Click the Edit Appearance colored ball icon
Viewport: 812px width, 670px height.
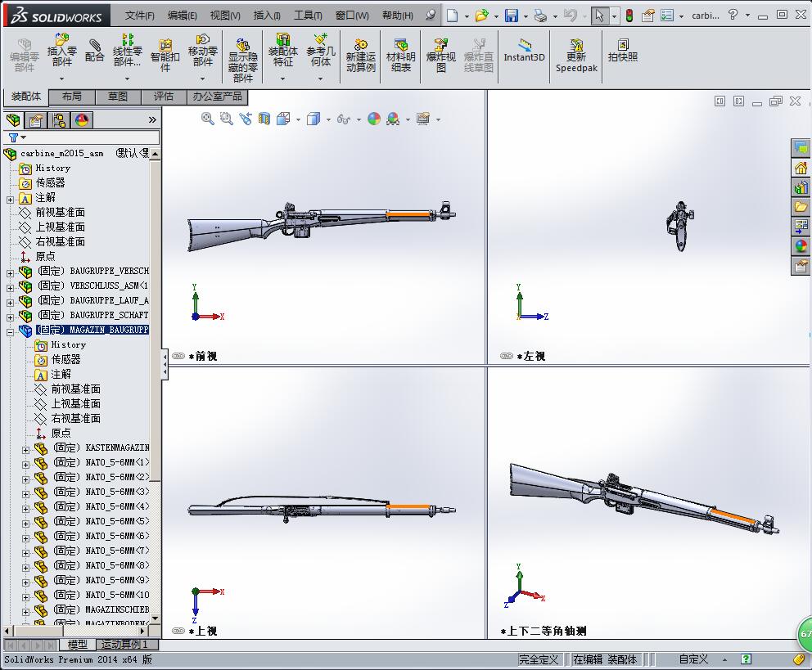click(374, 119)
